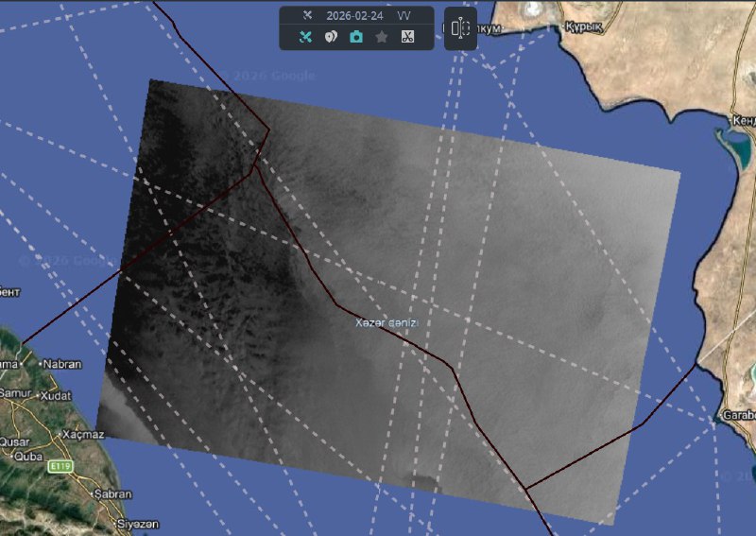Click the teal camera snapshot icon
The width and height of the screenshot is (756, 536).
[356, 37]
